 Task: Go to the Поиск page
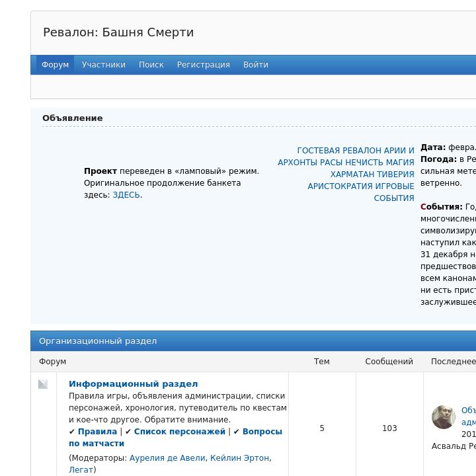pyautogui.click(x=151, y=65)
